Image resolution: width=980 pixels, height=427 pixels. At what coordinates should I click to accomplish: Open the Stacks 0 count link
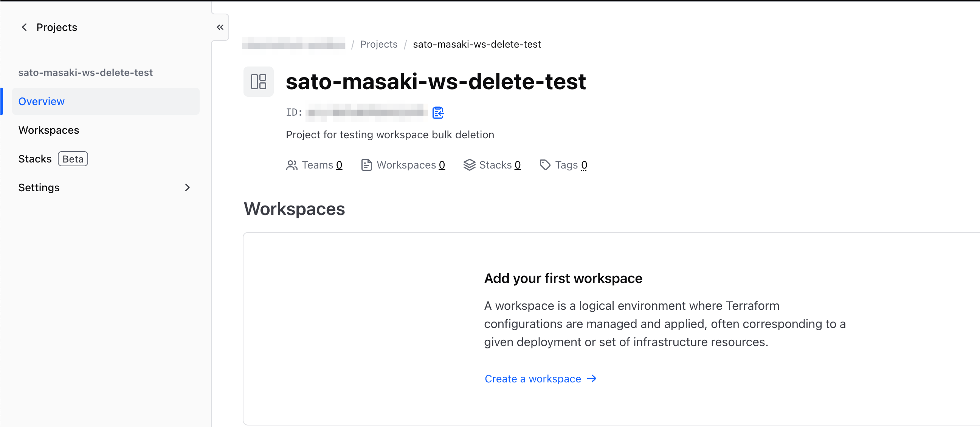pos(517,165)
